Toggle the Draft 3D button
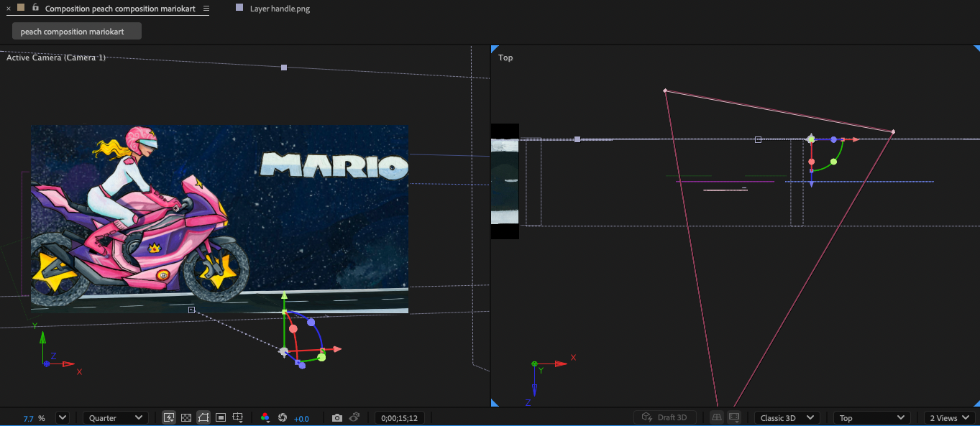This screenshot has height=426, width=980. 665,417
